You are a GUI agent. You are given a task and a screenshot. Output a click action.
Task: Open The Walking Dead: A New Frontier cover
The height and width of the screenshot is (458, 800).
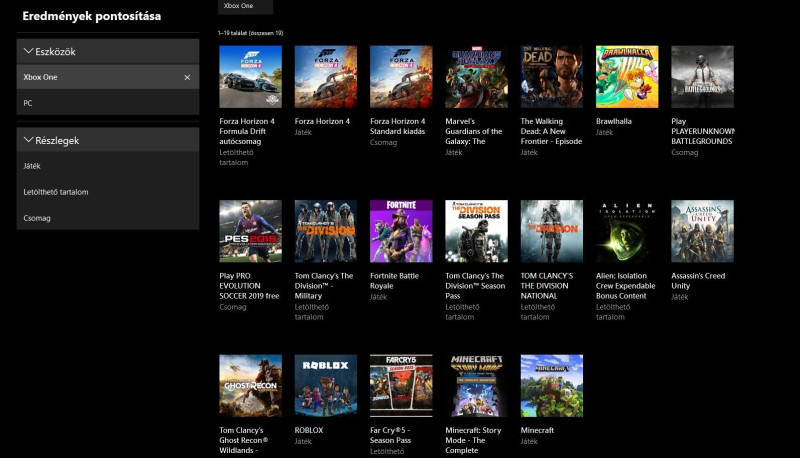point(552,77)
